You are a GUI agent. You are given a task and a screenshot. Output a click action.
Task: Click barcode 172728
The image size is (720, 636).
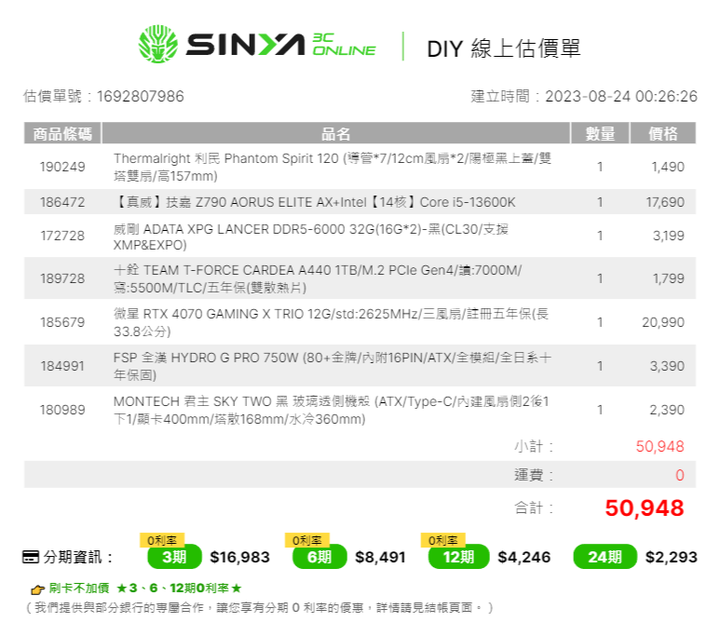pos(62,236)
